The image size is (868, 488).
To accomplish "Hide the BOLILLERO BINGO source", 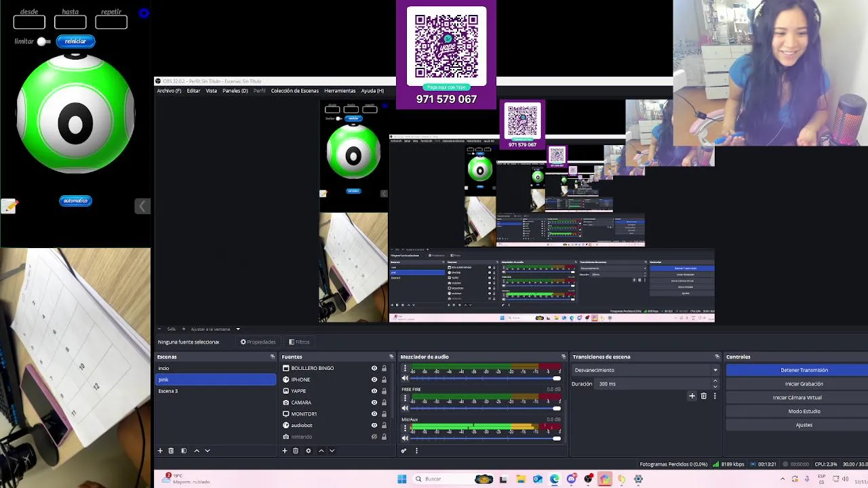I will click(374, 368).
